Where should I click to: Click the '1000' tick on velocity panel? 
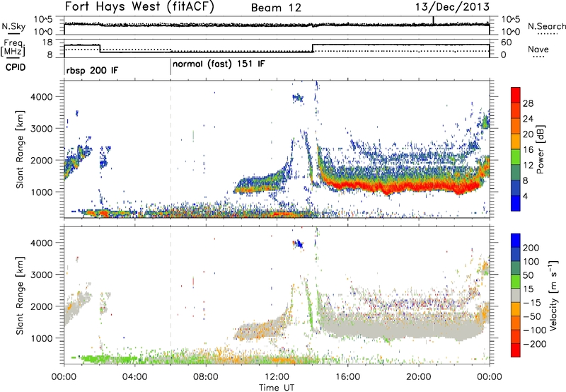[41, 338]
